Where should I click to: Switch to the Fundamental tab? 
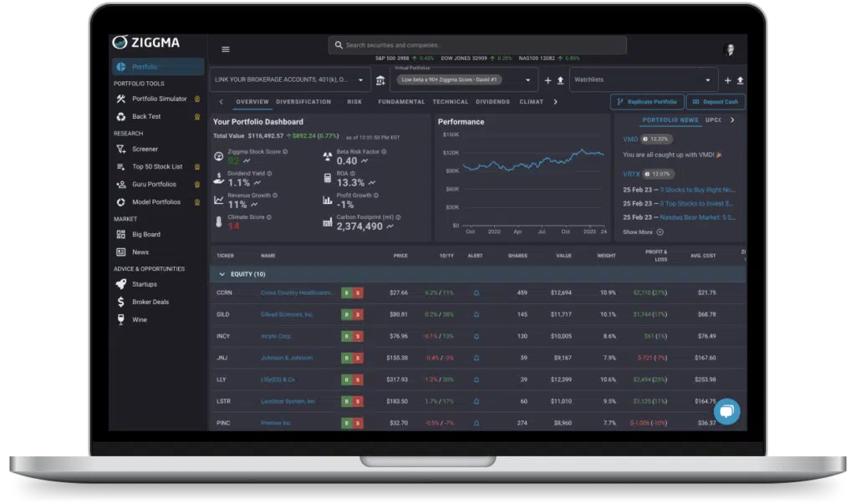[x=401, y=102]
